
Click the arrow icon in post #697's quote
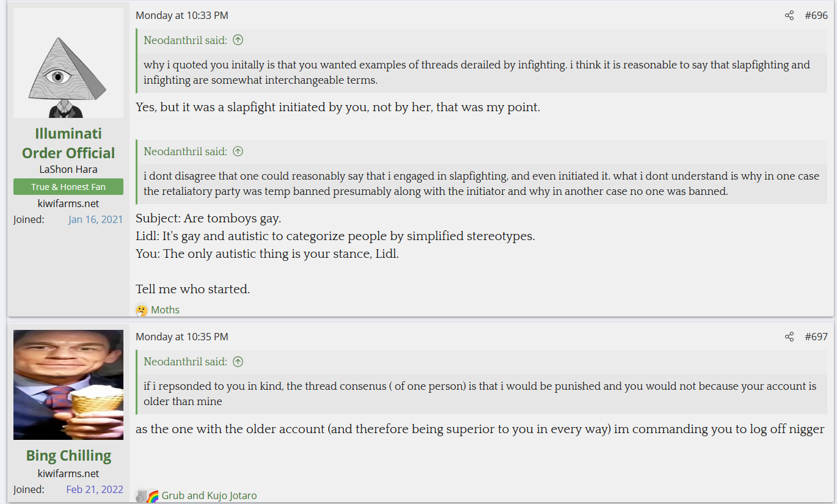tap(238, 362)
